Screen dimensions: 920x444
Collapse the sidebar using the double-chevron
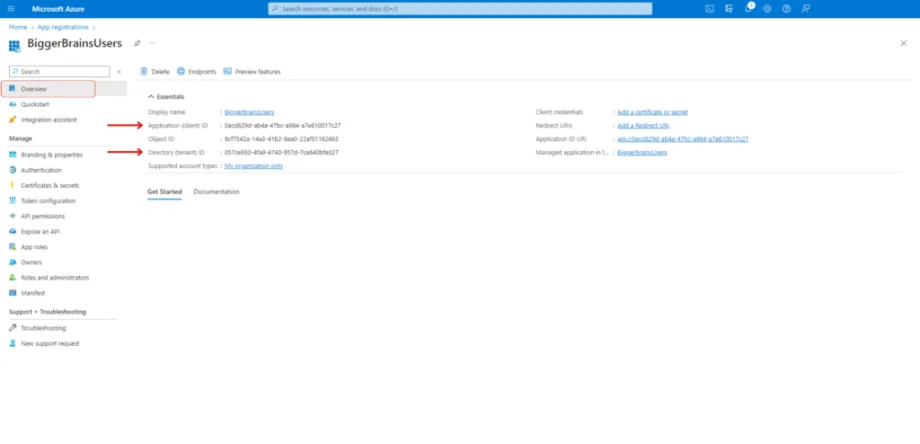coord(119,72)
